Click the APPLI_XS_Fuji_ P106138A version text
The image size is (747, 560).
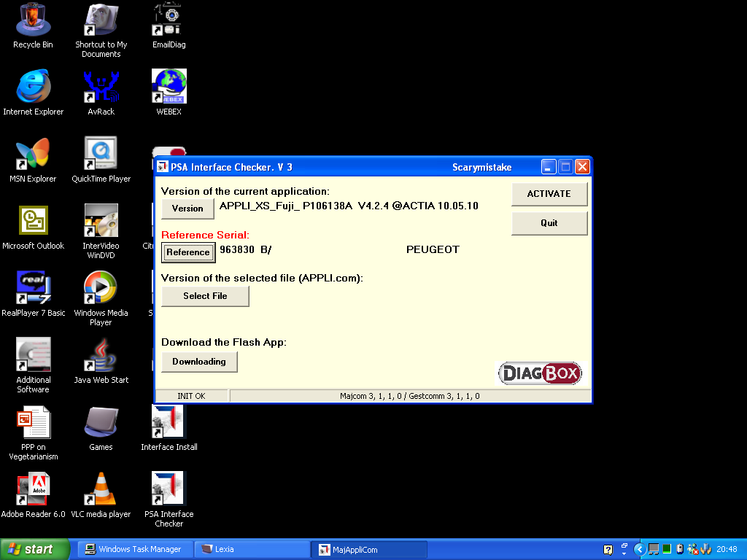click(349, 206)
